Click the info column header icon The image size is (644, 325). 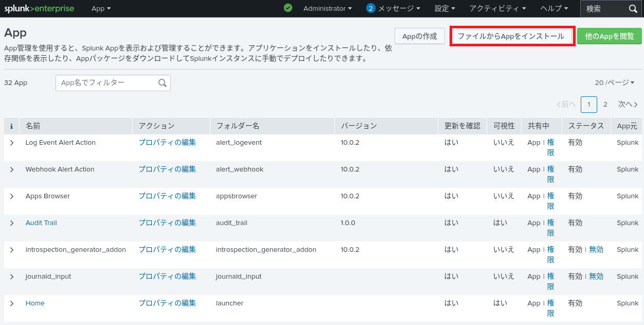pyautogui.click(x=11, y=126)
